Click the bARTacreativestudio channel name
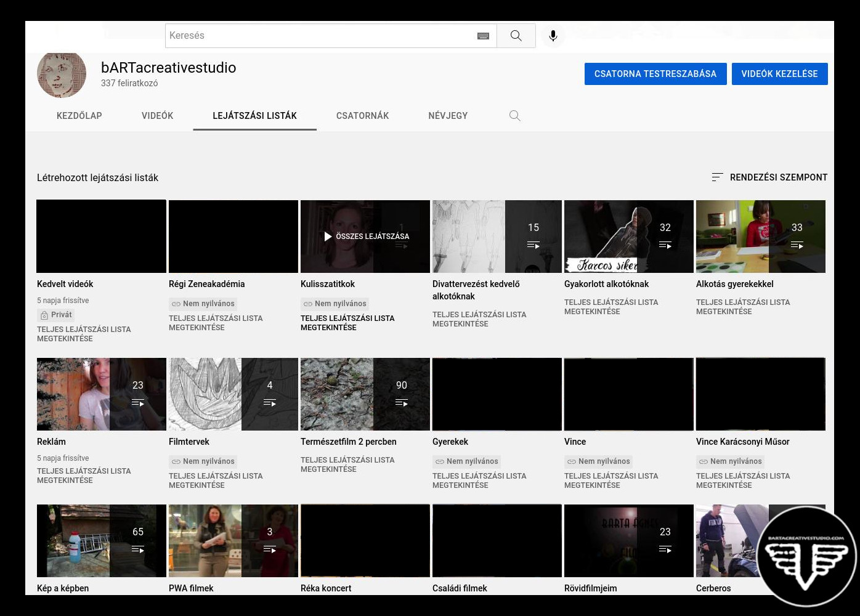 tap(169, 68)
